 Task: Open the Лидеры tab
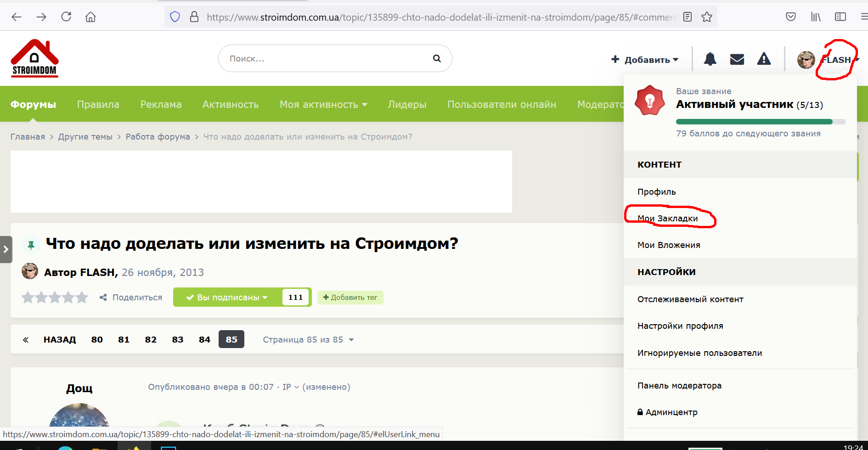[x=407, y=104]
